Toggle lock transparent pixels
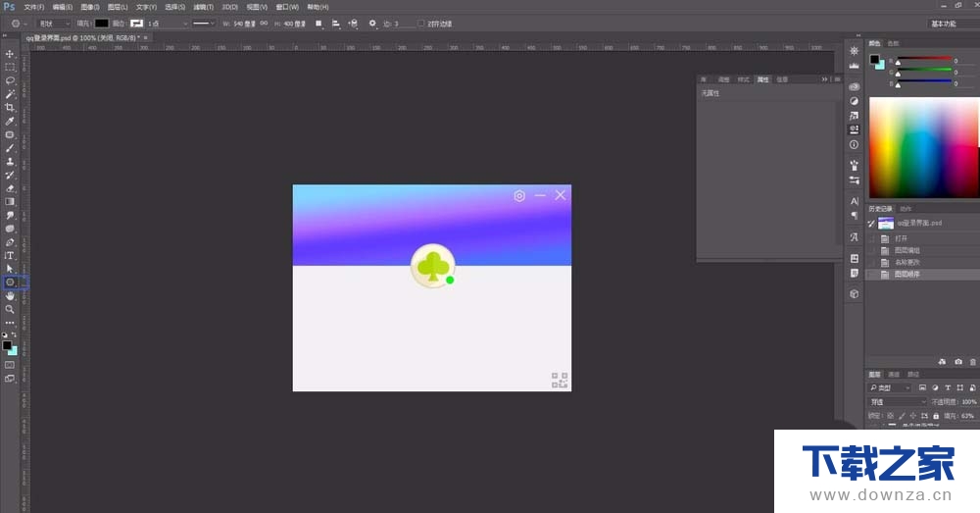The height and width of the screenshot is (513, 980). pos(891,416)
